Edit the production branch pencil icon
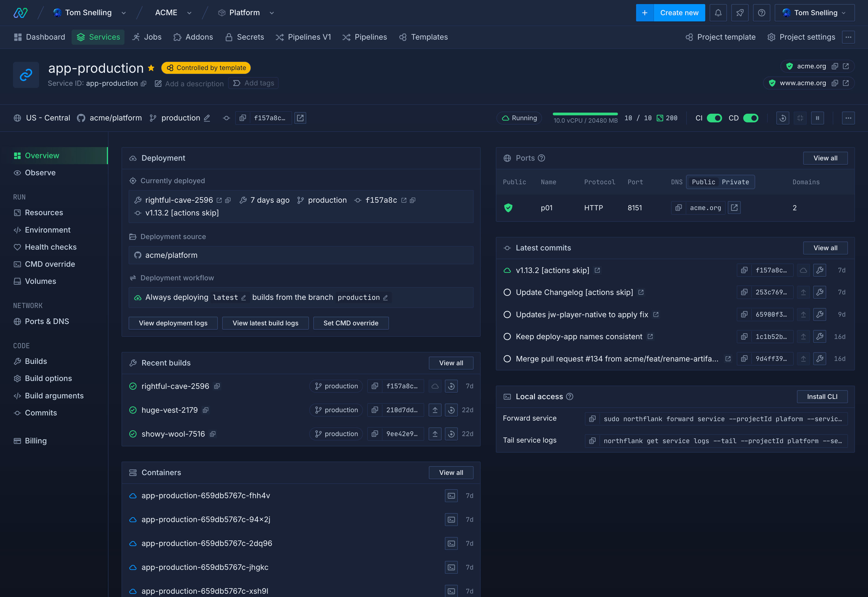This screenshot has height=597, width=868. (207, 118)
